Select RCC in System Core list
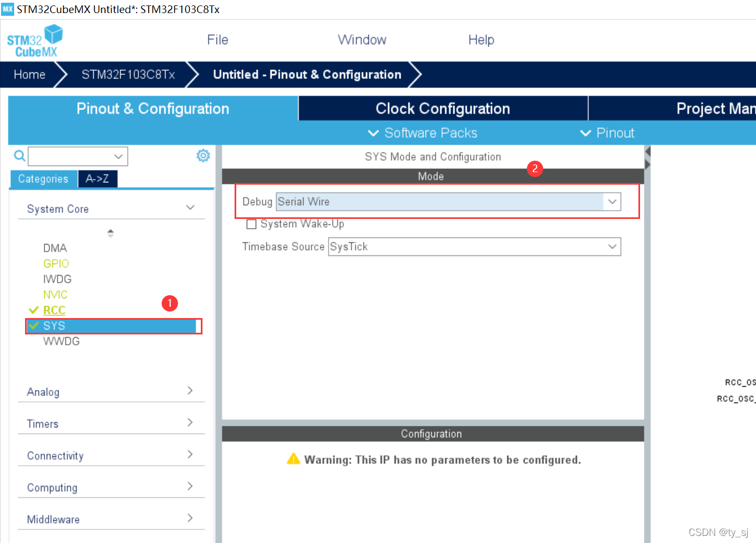The height and width of the screenshot is (543, 756). [x=54, y=310]
